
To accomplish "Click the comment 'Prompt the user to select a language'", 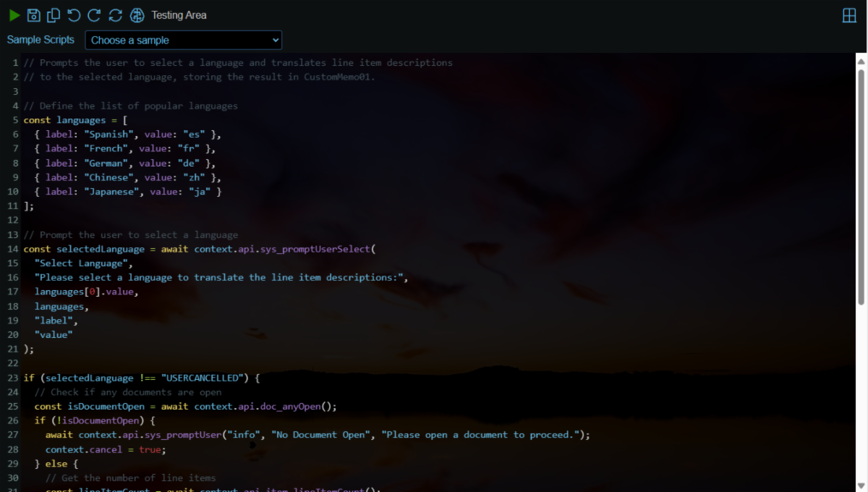I will 130,234.
